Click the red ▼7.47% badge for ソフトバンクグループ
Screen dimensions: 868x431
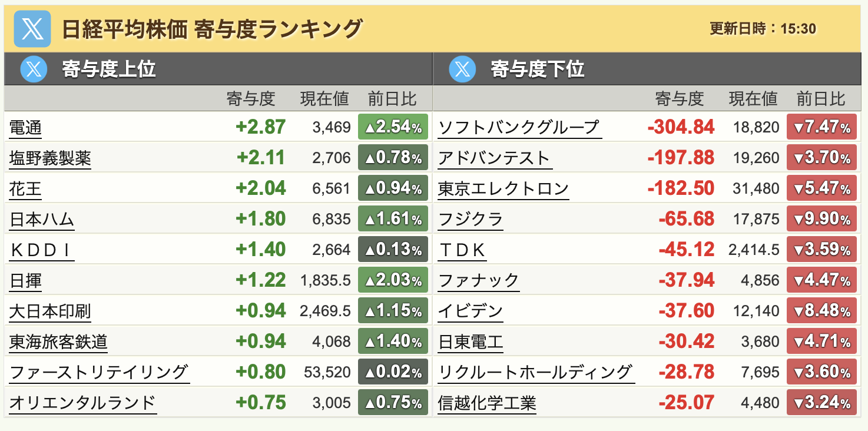pos(821,127)
